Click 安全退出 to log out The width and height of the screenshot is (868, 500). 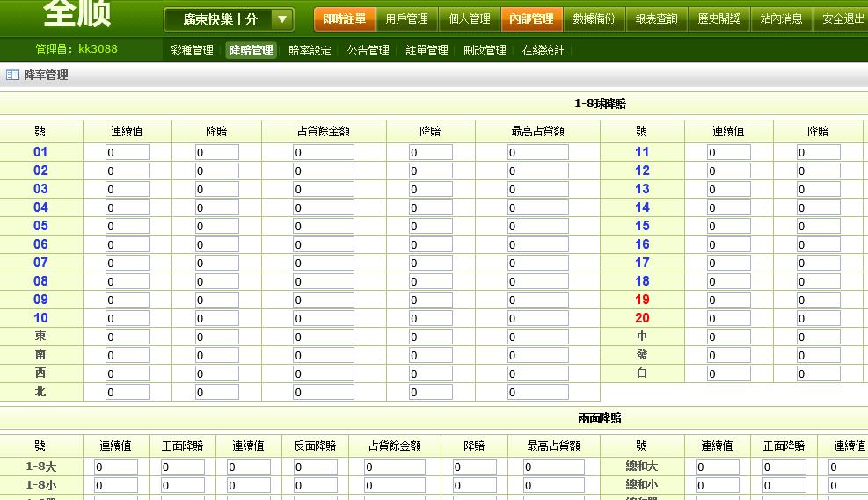click(x=842, y=18)
